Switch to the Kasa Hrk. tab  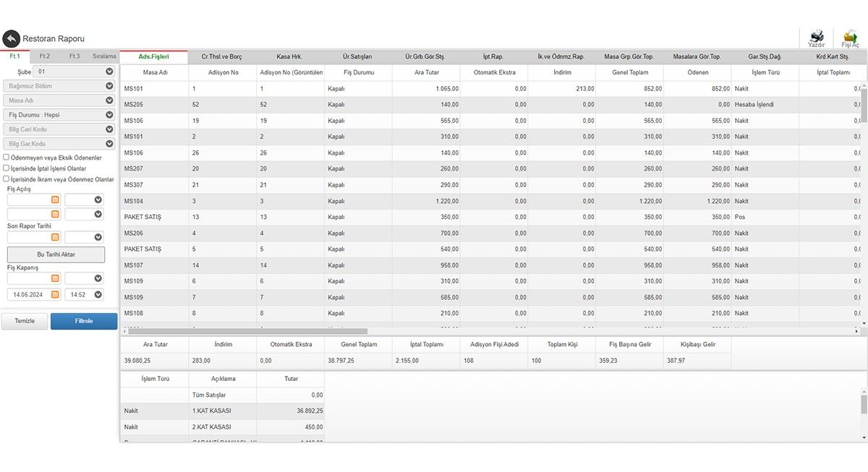(x=289, y=56)
